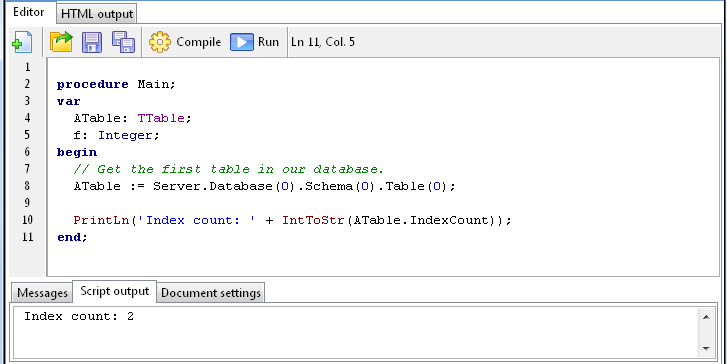
Task: Click the Compile gear icon
Action: [160, 42]
